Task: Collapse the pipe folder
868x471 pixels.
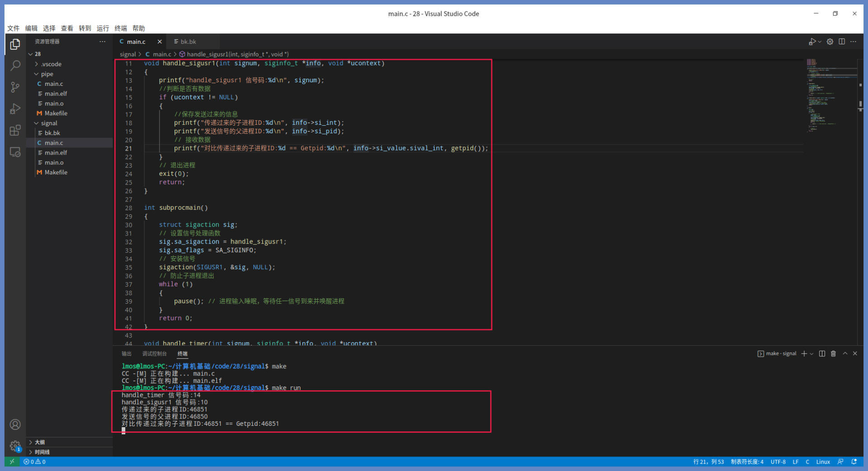Action: 47,74
